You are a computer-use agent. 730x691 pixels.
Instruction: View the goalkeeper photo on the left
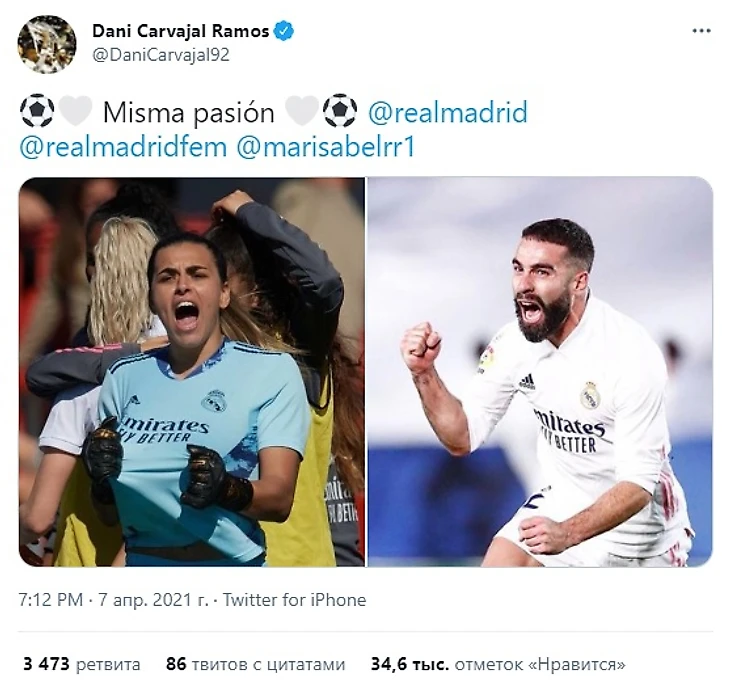(x=192, y=372)
